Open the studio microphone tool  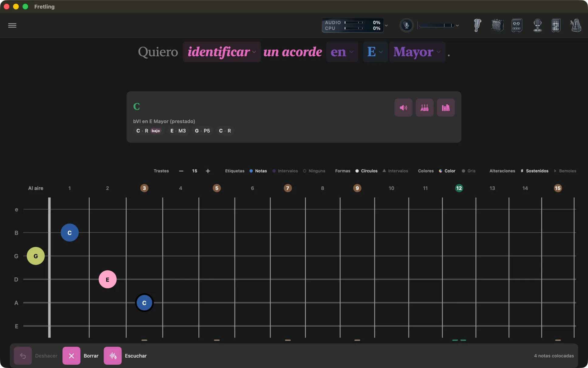tap(537, 26)
